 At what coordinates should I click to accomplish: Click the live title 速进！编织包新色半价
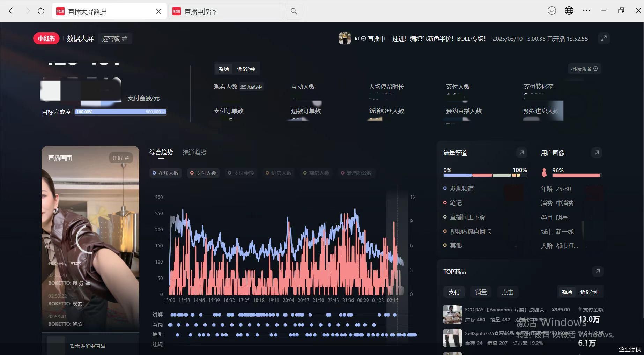(x=439, y=39)
